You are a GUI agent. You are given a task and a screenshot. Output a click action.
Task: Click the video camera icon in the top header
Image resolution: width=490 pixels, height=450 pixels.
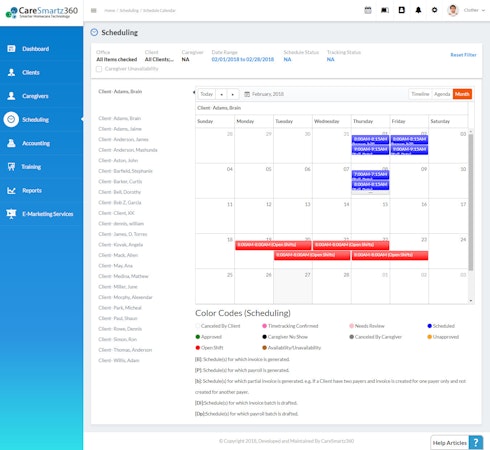tap(385, 10)
